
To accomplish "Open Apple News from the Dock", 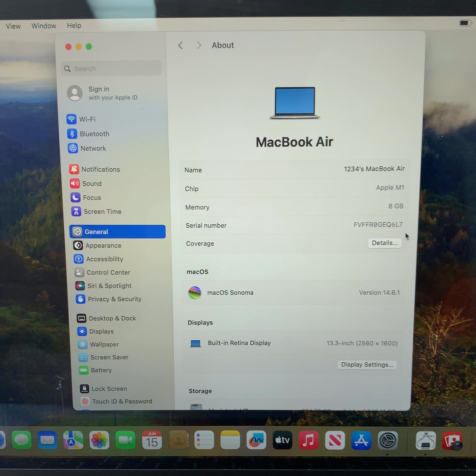I will [x=335, y=440].
